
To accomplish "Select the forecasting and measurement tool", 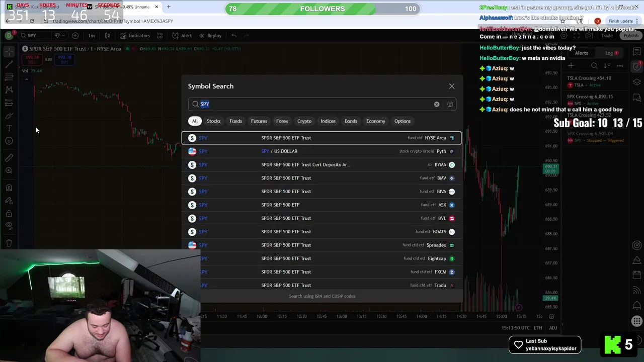I will [9, 103].
